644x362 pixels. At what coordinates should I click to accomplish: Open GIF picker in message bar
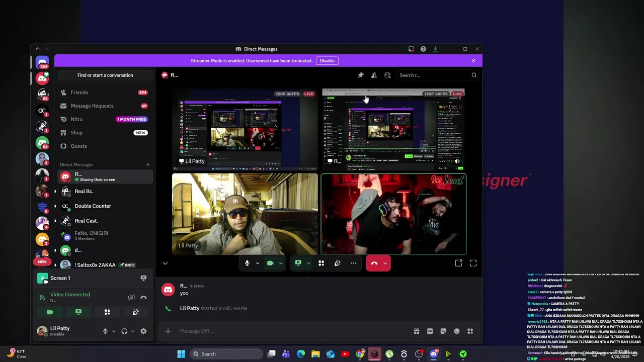pos(430,331)
